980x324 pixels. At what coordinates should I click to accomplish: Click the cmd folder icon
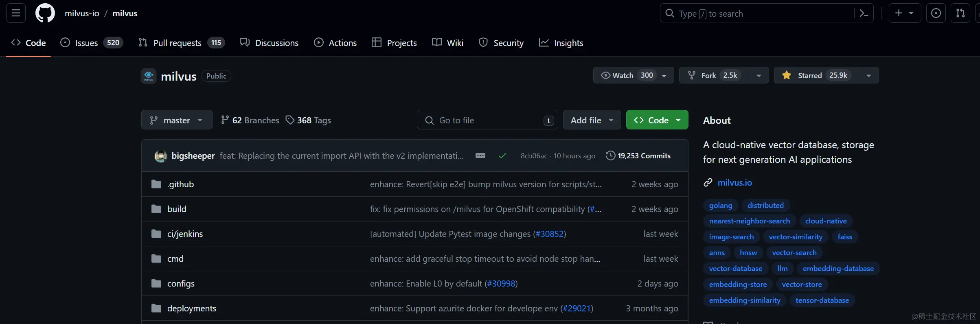[x=156, y=259]
